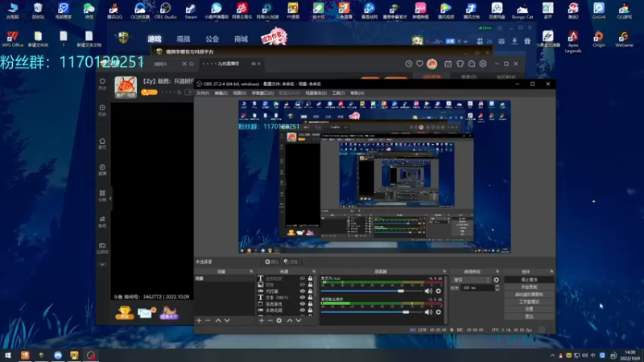Add a new source with plus icon
Screen dimensions: 644x362
(x=261, y=320)
